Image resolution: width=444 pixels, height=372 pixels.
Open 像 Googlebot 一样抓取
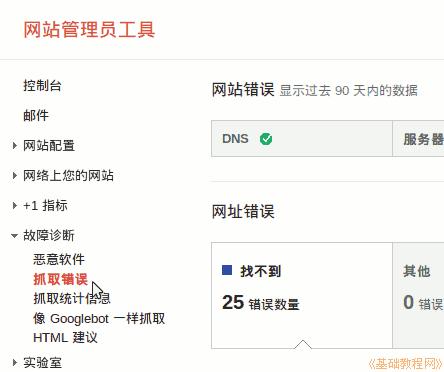(99, 318)
